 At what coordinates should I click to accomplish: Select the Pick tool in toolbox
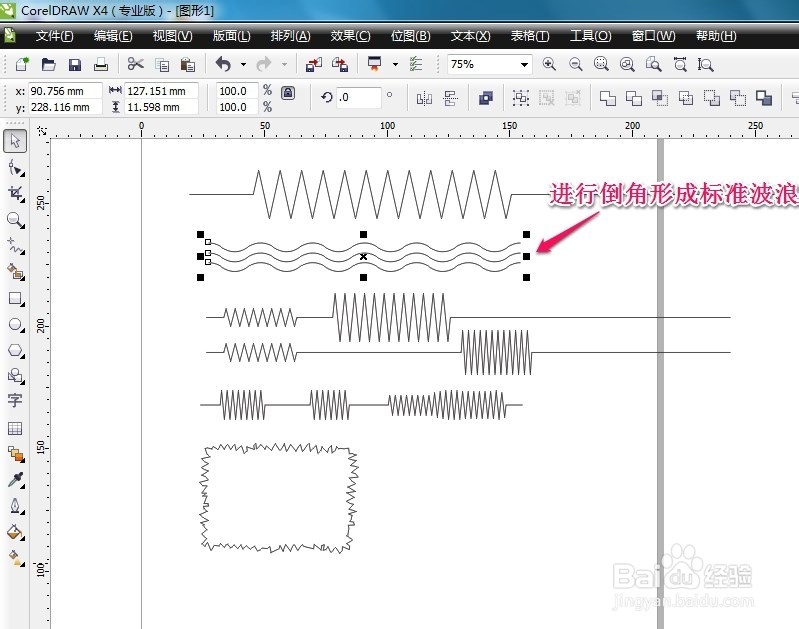click(x=15, y=141)
